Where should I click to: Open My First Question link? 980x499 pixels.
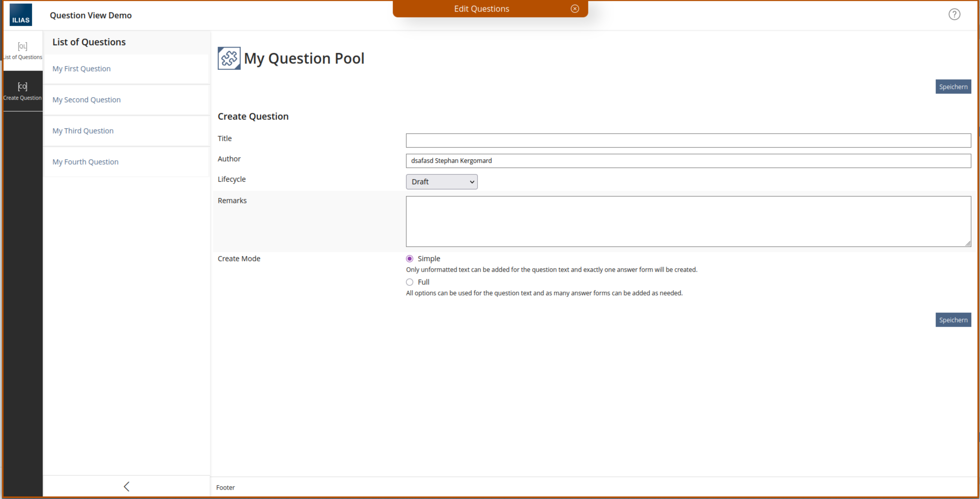pos(81,69)
